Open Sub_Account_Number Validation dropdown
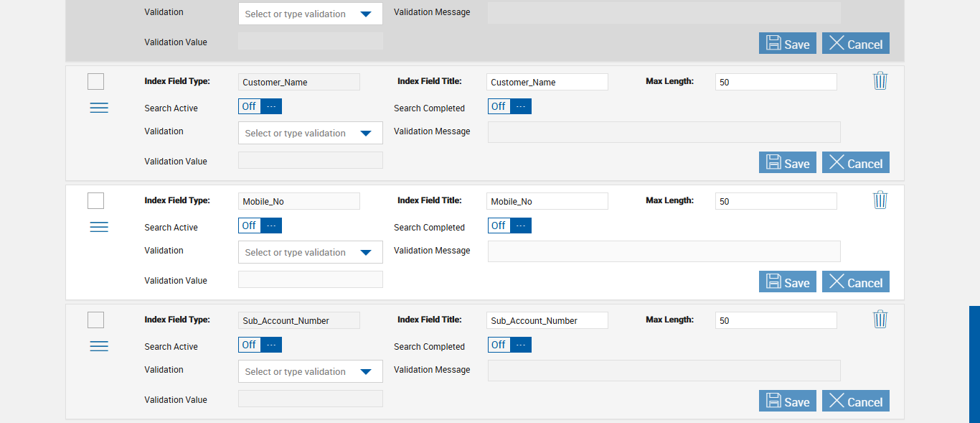 tap(310, 371)
